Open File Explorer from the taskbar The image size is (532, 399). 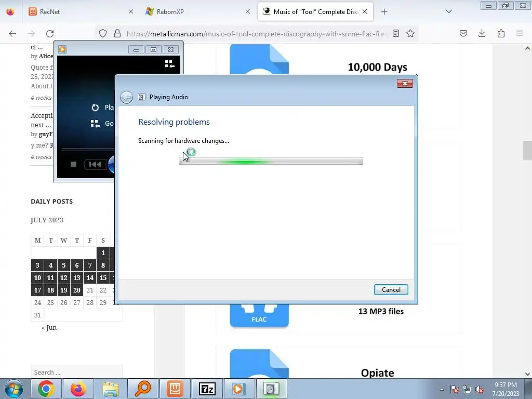tap(111, 389)
